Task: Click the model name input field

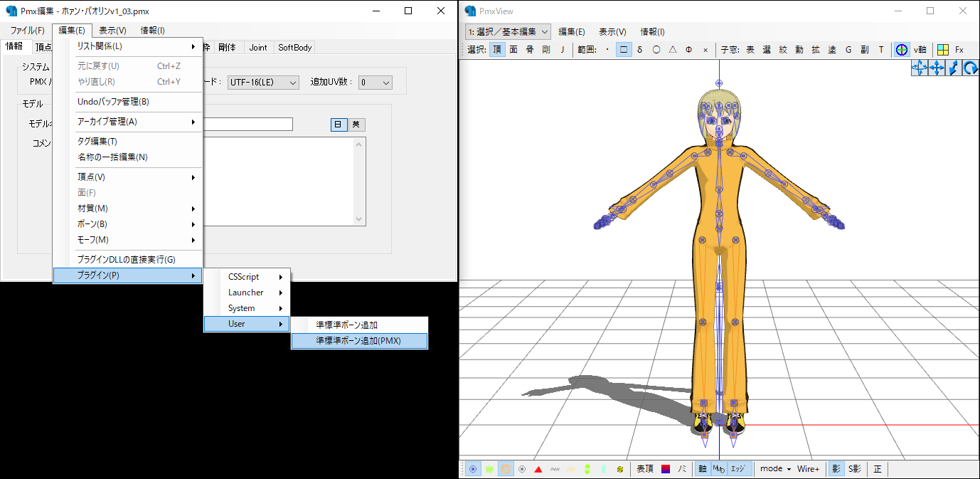Action: [246, 125]
